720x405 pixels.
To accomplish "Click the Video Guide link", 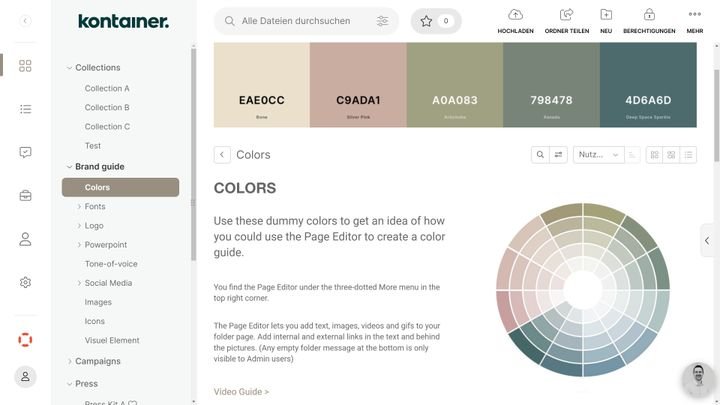I will tap(241, 392).
